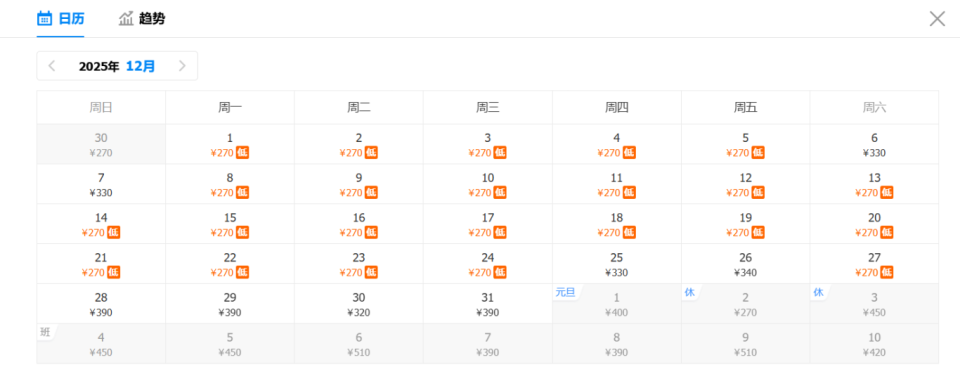
Task: Go to next month with right chevron
Action: (182, 66)
